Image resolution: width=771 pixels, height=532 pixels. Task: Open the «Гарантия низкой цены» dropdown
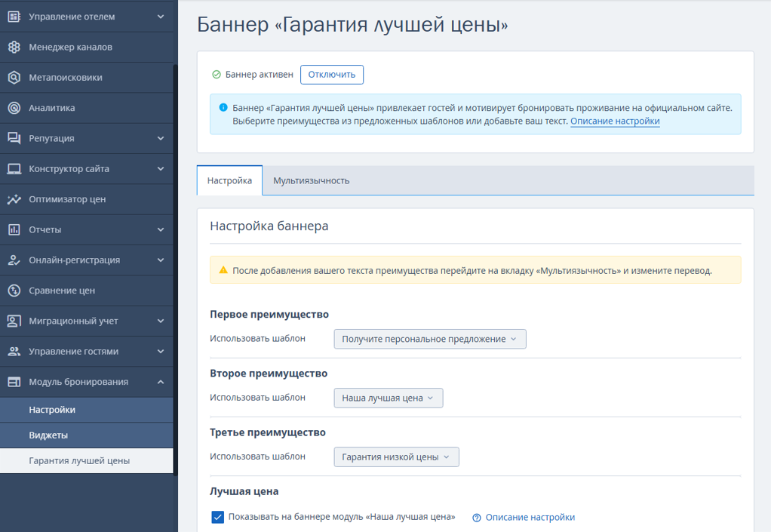[396, 457]
